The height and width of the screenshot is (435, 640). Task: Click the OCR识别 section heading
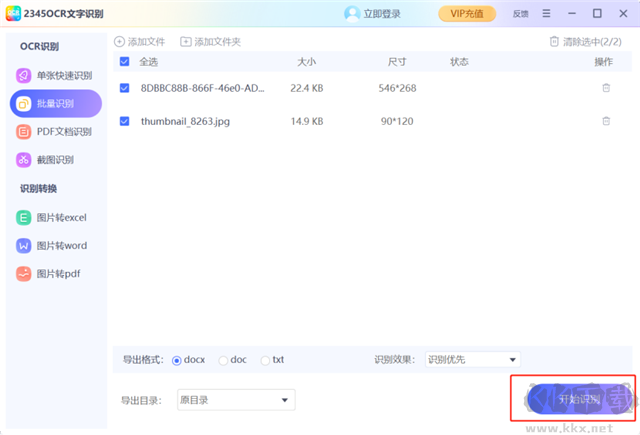tap(40, 47)
